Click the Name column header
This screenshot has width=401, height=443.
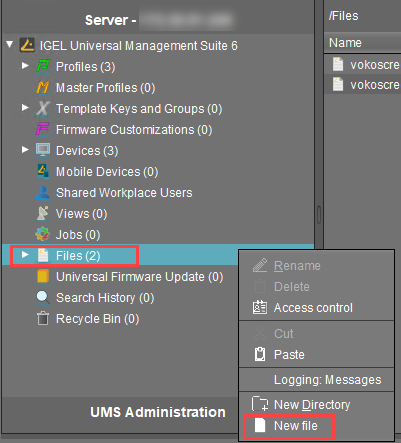click(x=363, y=43)
